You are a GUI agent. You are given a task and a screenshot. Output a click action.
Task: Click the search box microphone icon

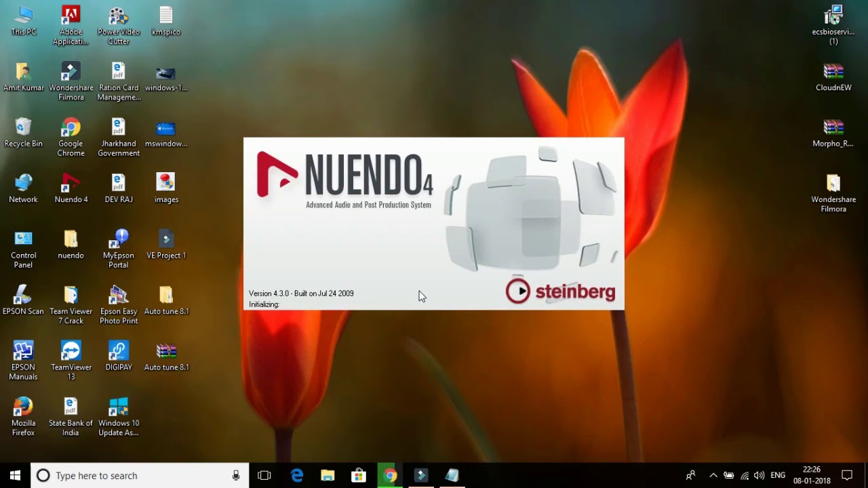point(236,476)
